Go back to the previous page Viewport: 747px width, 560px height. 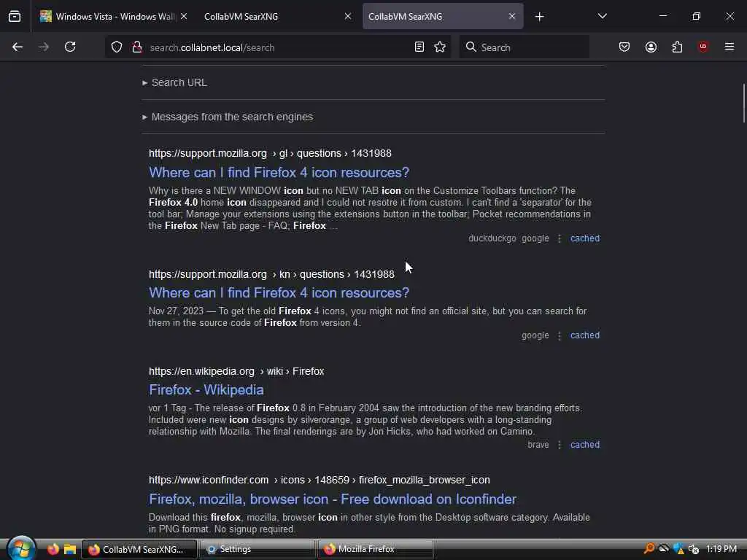tap(18, 47)
